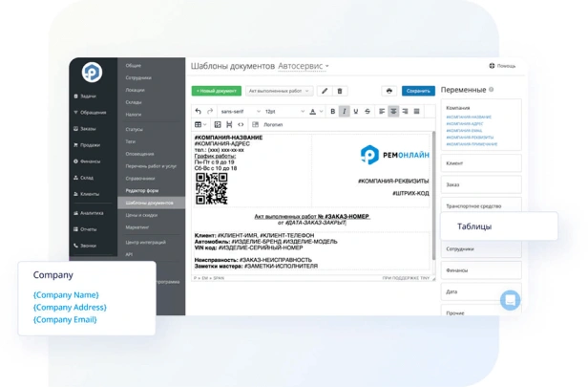The image size is (588, 387).
Task: Open the chat support bubble icon
Action: (511, 299)
